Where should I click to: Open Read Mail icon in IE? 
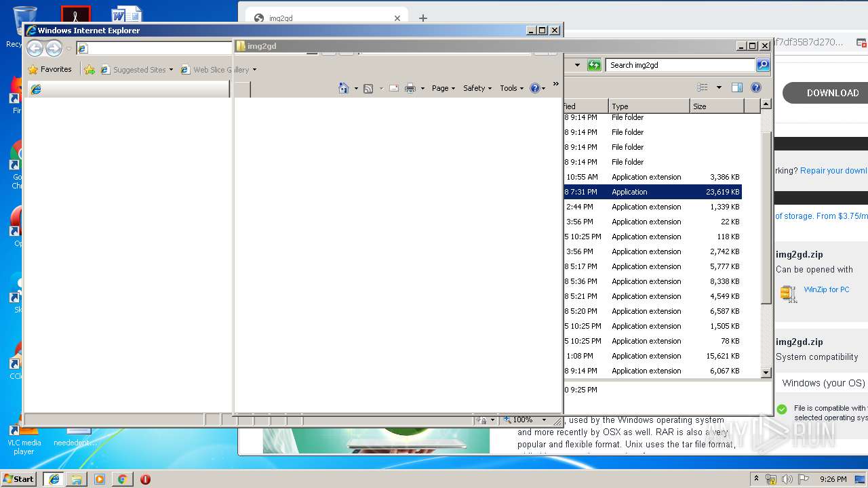click(x=393, y=88)
